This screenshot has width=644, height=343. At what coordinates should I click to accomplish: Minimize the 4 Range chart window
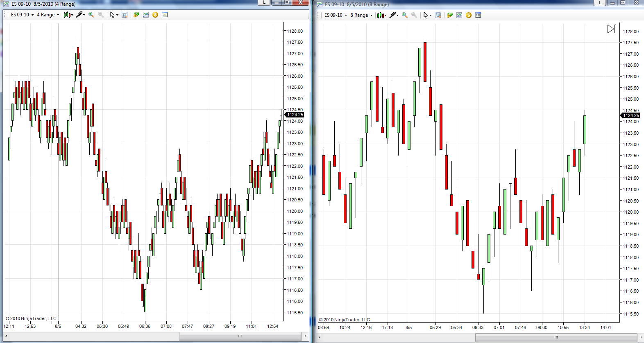coord(277,2)
